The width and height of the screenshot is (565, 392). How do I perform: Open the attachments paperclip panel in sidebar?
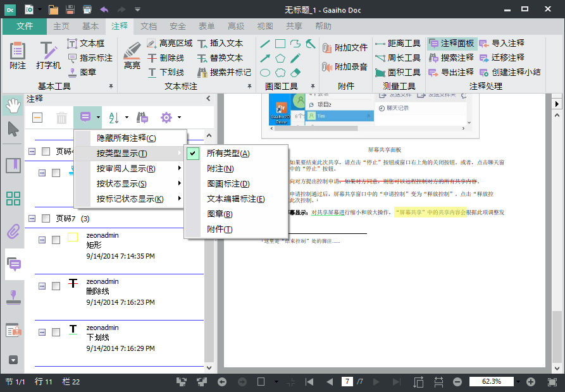tap(13, 231)
